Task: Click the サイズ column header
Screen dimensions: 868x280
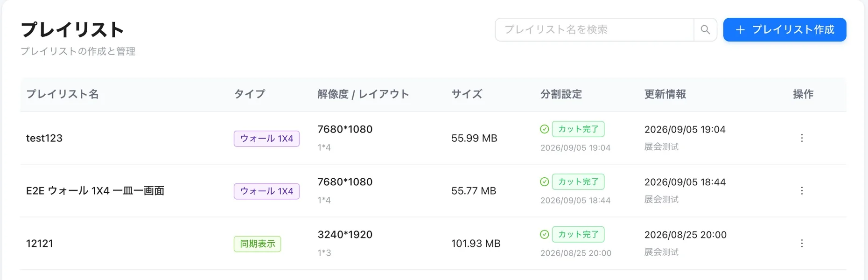Action: click(467, 94)
